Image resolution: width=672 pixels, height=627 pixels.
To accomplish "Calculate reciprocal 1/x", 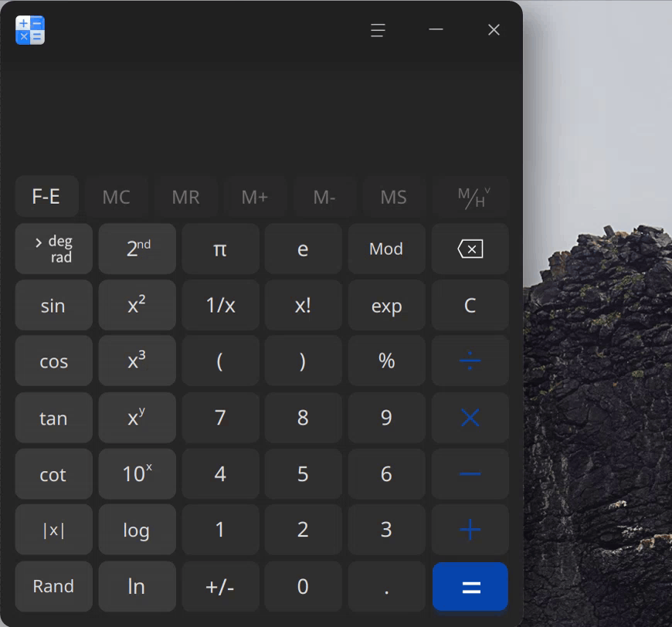I will coord(220,305).
